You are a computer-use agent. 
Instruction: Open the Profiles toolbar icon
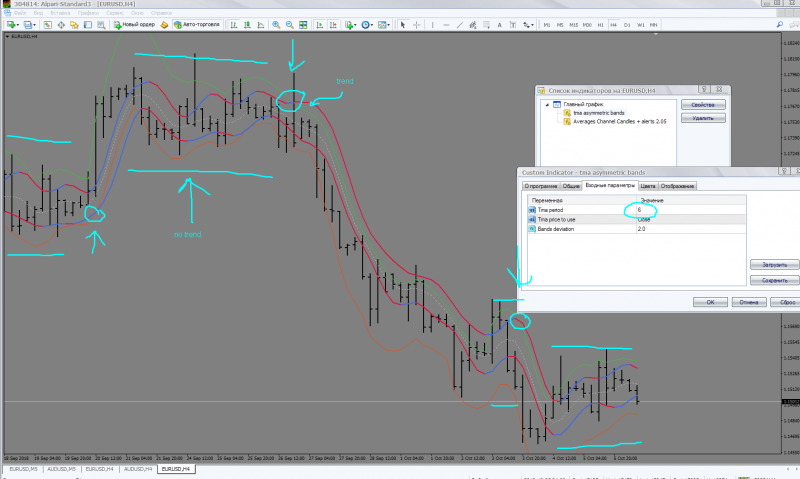click(x=30, y=24)
